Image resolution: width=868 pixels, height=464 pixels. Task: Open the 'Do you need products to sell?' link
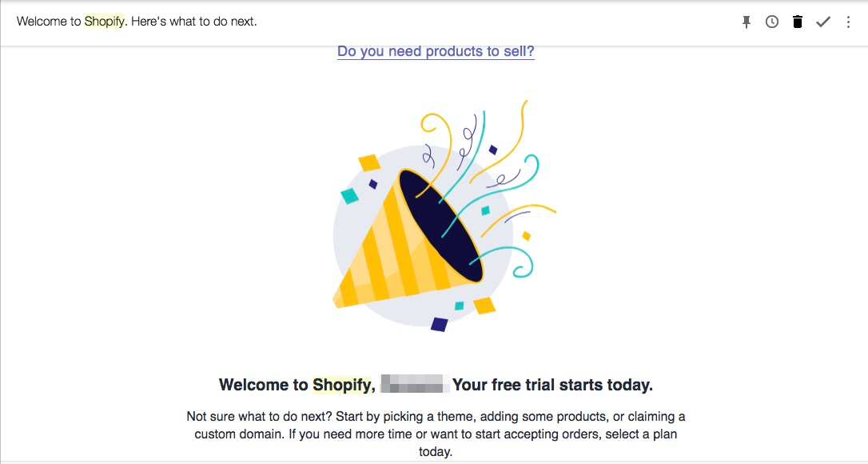pos(436,52)
